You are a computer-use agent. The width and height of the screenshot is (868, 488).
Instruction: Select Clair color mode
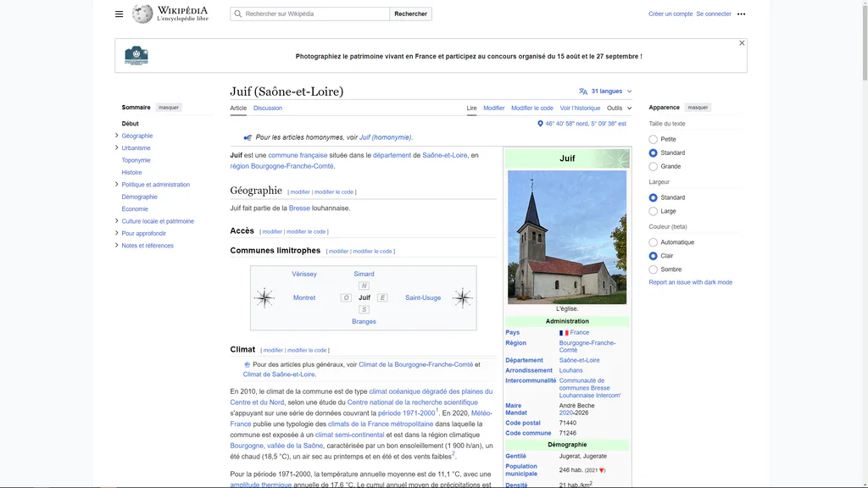pos(654,256)
